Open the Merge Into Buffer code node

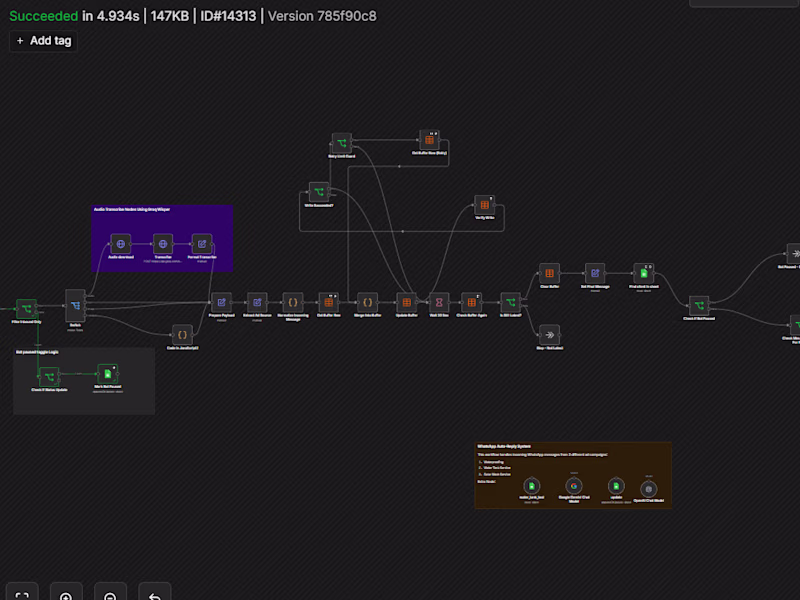point(367,302)
